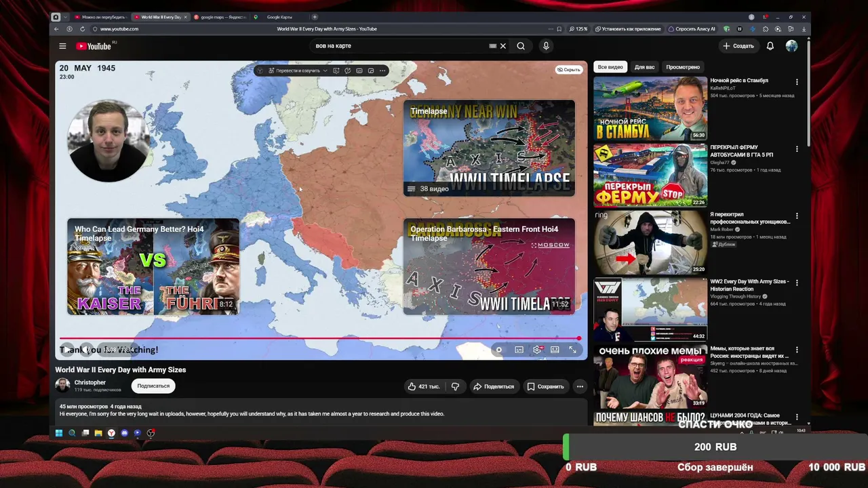The width and height of the screenshot is (868, 488).
Task: Open the player settings gear
Action: tap(537, 350)
